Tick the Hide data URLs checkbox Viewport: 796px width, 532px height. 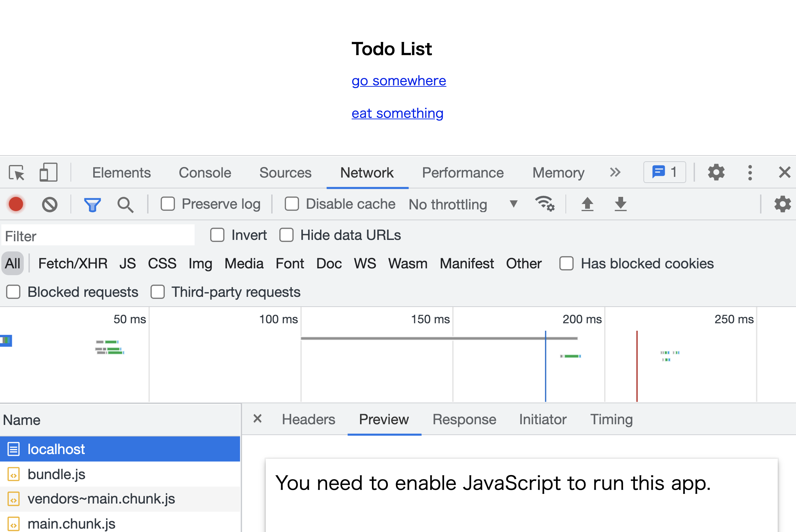[286, 235]
